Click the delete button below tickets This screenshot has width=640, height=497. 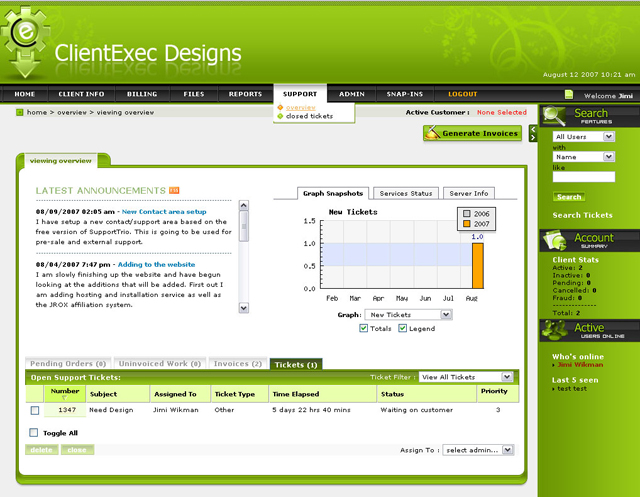tap(42, 450)
